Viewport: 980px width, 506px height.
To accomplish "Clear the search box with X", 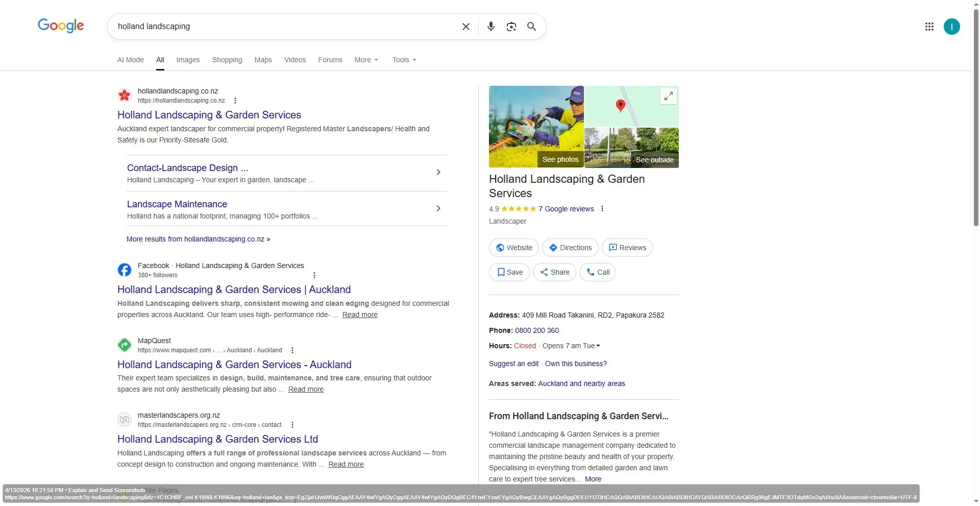I will point(465,27).
